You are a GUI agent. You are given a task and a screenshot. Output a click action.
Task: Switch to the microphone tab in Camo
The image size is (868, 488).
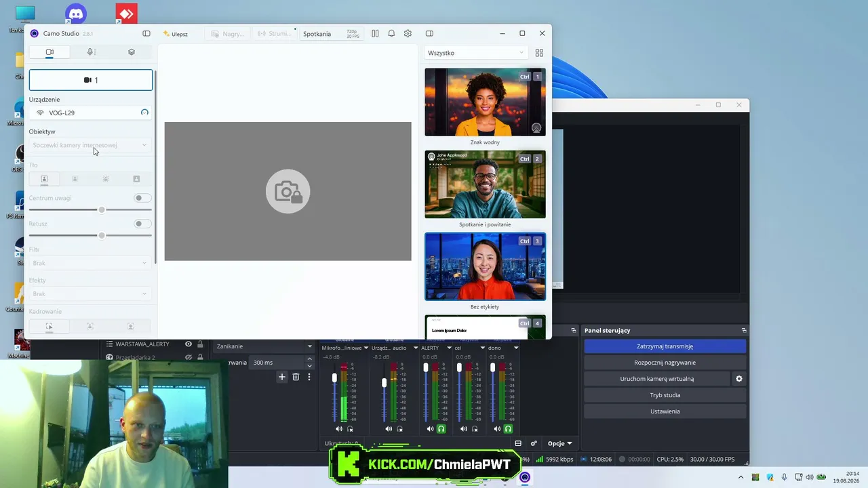[x=90, y=52]
